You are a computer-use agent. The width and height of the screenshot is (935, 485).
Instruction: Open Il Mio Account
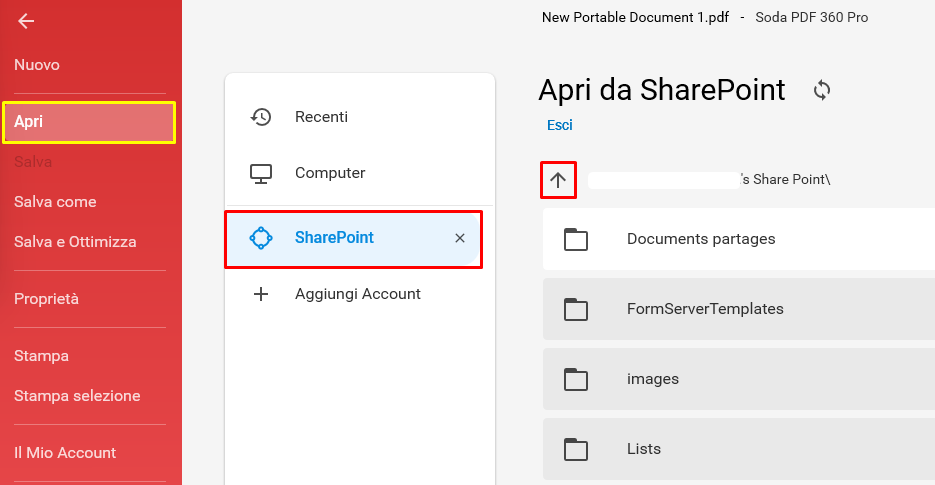coord(65,453)
